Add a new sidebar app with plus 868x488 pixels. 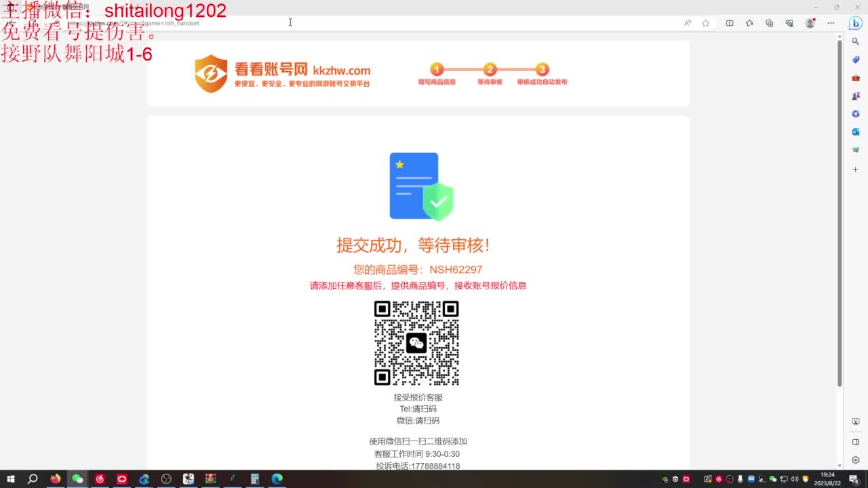tap(856, 169)
